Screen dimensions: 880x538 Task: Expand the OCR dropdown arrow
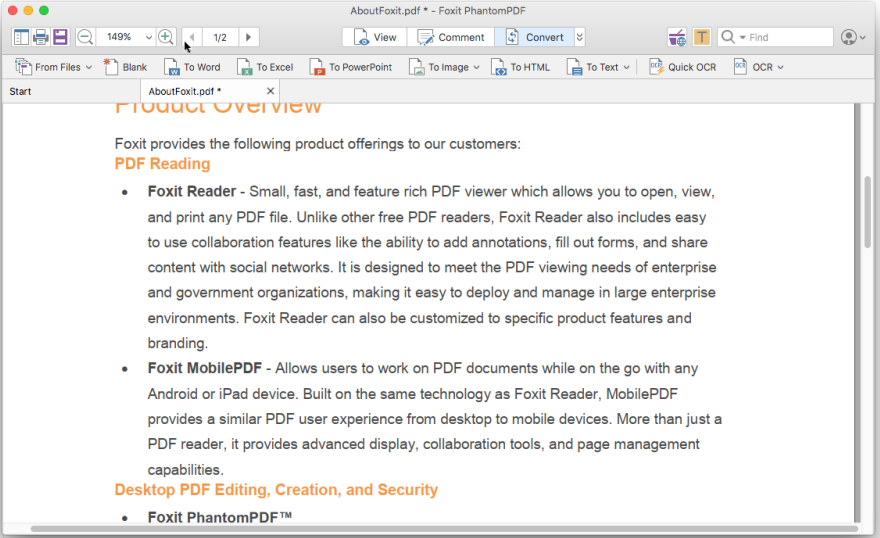[x=780, y=67]
